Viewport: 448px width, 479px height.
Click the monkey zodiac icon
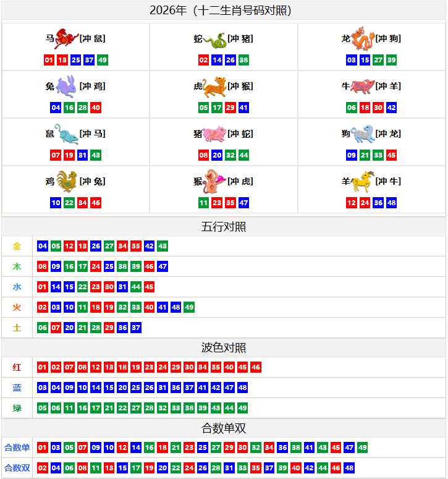tap(214, 181)
